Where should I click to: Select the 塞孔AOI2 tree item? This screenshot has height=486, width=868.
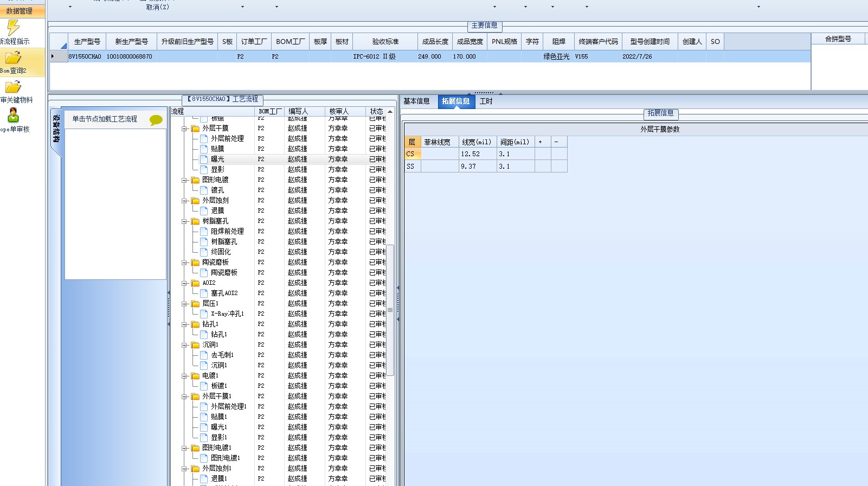(x=224, y=293)
